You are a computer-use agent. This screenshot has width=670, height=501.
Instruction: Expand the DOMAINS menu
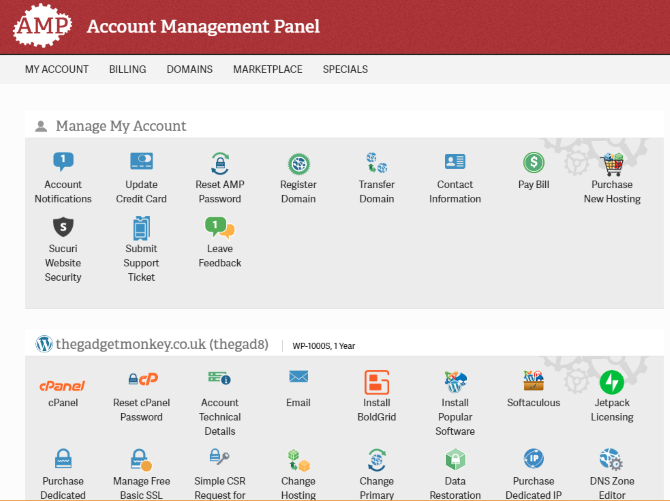pyautogui.click(x=190, y=69)
